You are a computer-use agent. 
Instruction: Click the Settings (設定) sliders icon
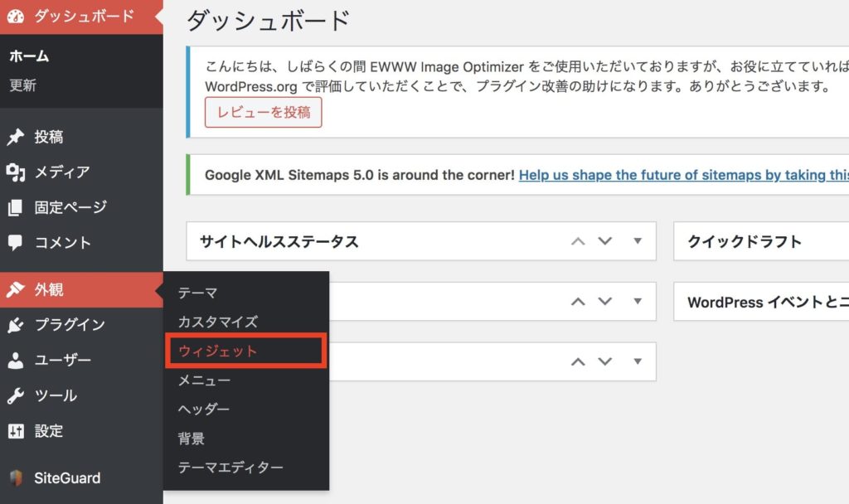[x=16, y=431]
